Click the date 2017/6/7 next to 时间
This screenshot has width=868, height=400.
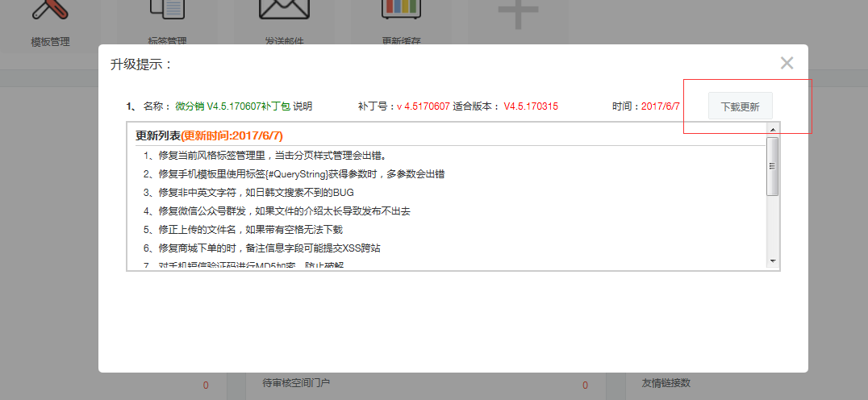click(661, 106)
